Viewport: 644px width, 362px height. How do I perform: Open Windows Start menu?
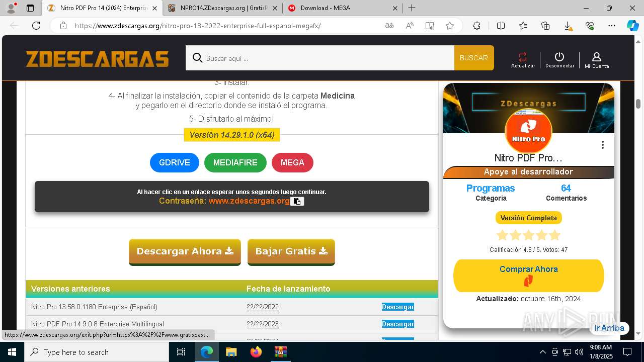click(x=12, y=352)
